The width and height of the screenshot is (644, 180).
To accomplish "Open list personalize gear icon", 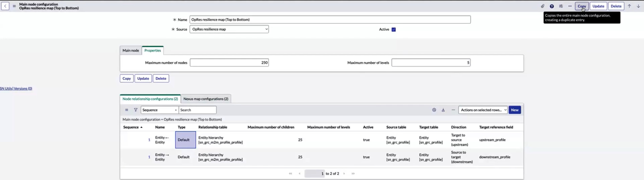I will (434, 110).
